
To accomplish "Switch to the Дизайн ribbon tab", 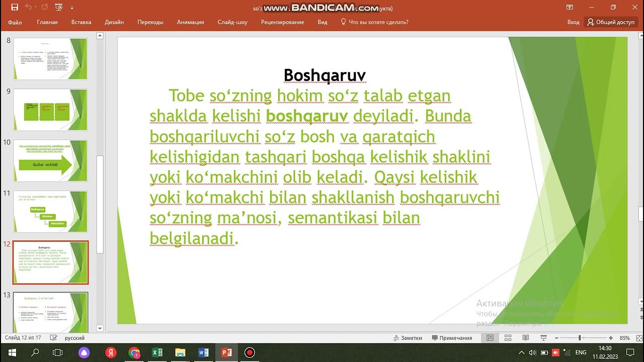I will 114,22.
